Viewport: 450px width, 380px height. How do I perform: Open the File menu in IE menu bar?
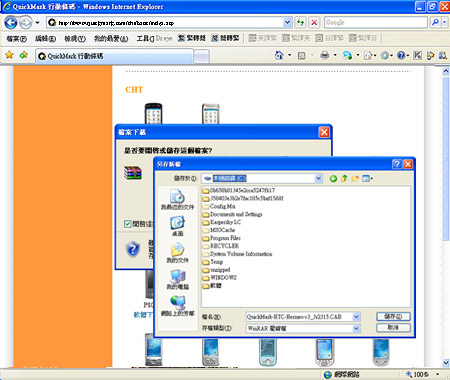click(16, 39)
